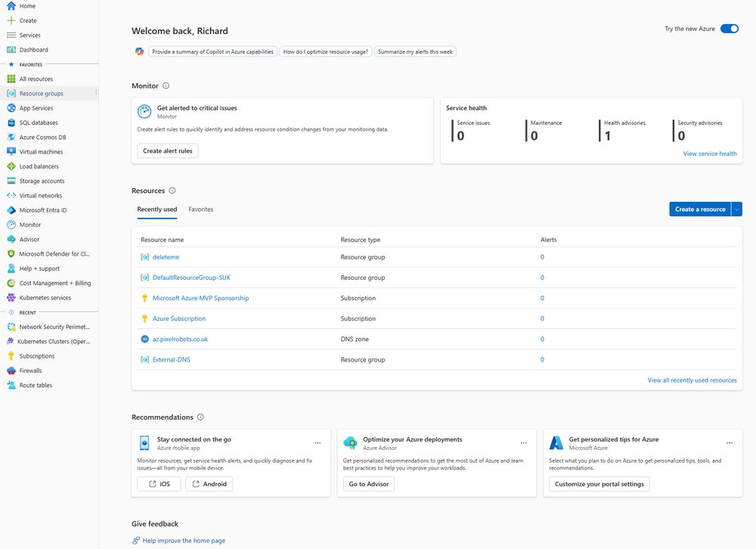Click the Microsoft Defender shield icon
Screen dimensions: 756x549
tap(11, 254)
